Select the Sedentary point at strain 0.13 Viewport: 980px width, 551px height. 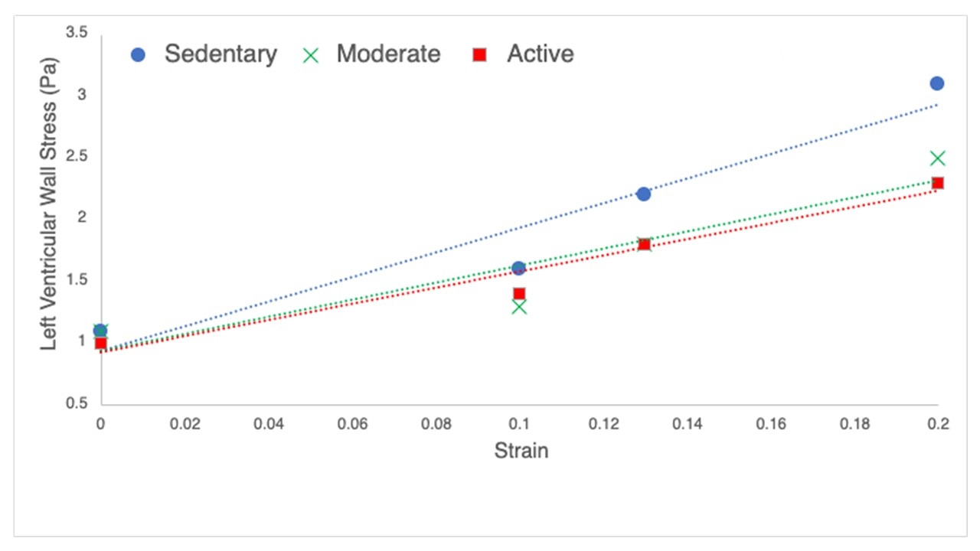pos(643,194)
